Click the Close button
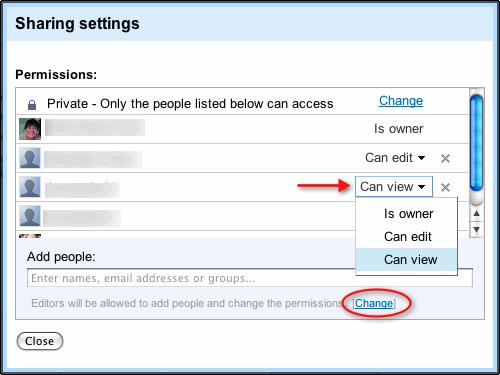 (40, 341)
